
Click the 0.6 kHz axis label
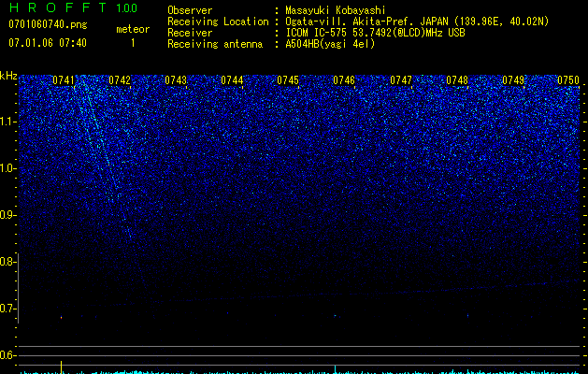pos(7,355)
